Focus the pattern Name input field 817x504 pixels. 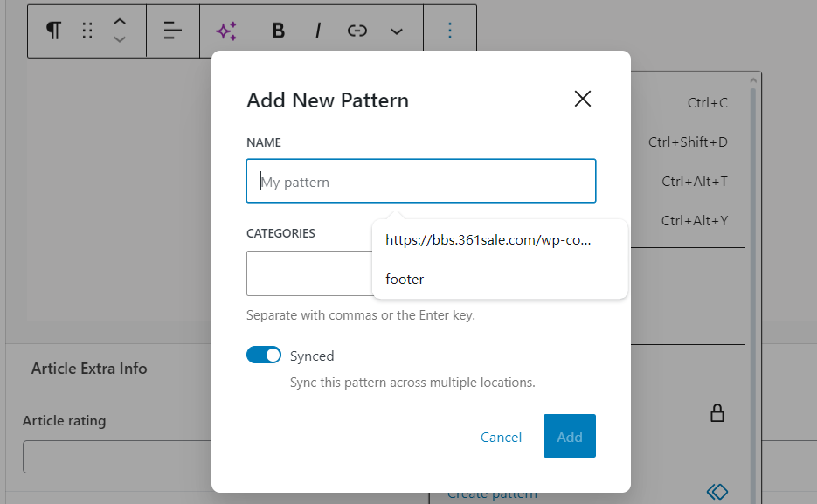coord(420,182)
